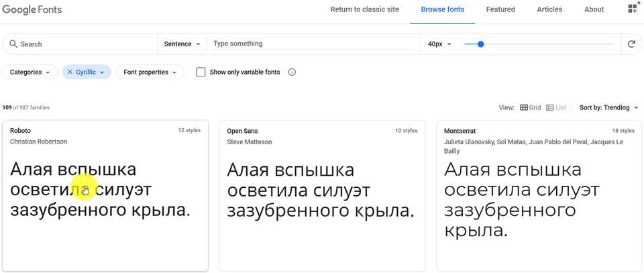Click the 10 styles label
Image resolution: width=644 pixels, height=273 pixels.
407,131
